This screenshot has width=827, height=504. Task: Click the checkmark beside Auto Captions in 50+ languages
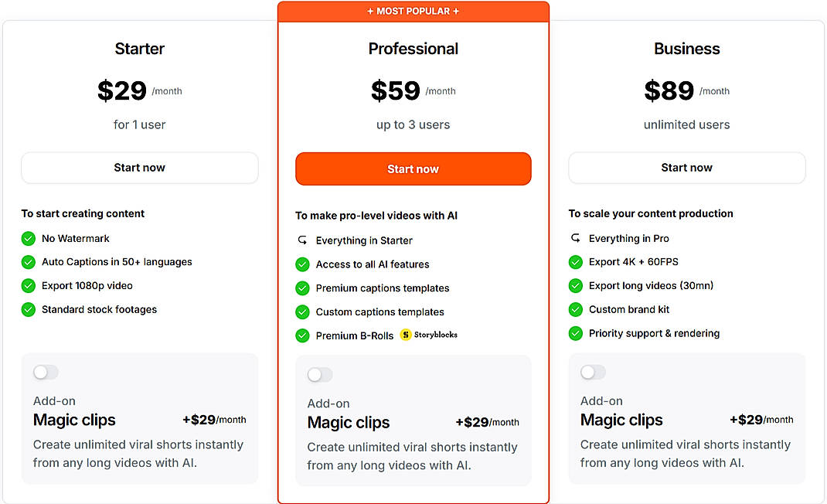click(x=28, y=262)
